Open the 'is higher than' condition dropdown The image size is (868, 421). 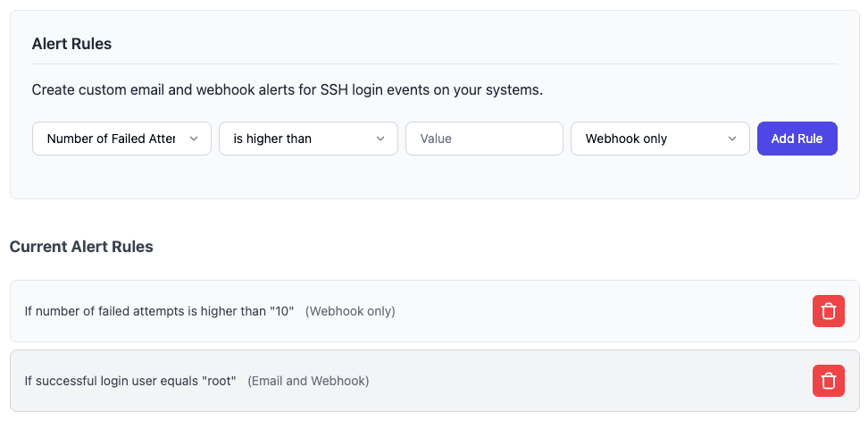click(299, 139)
